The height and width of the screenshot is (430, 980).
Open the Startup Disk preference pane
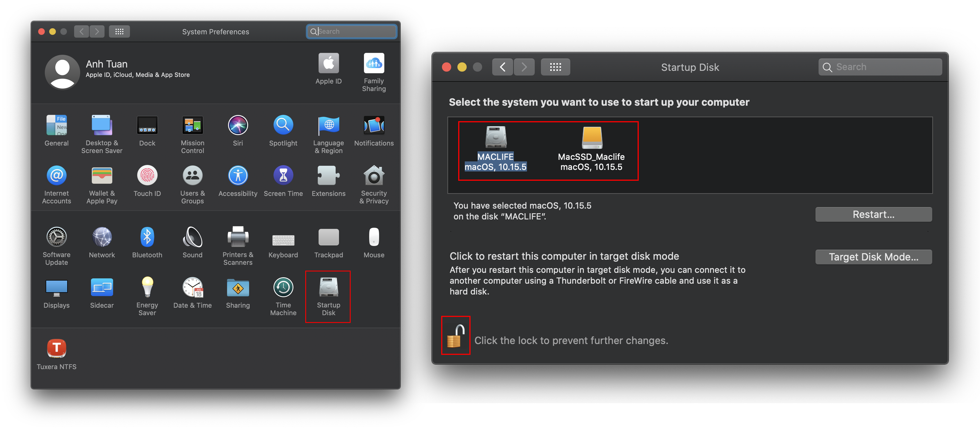(328, 297)
